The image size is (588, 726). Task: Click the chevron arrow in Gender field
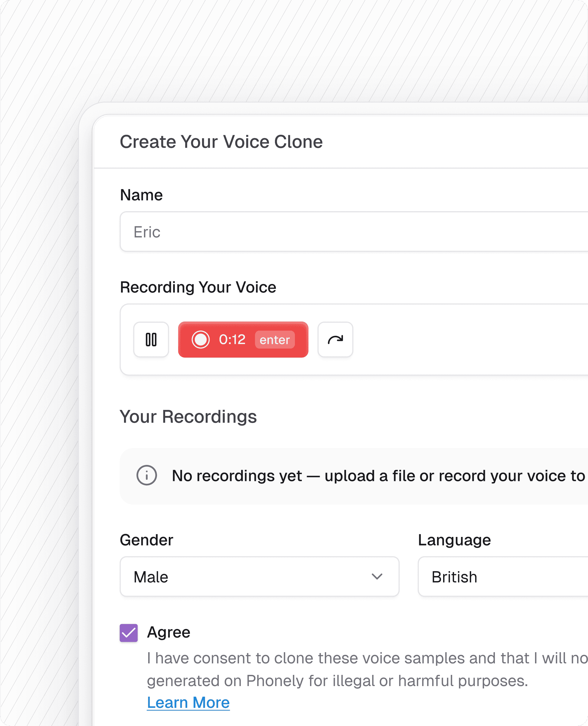point(377,577)
